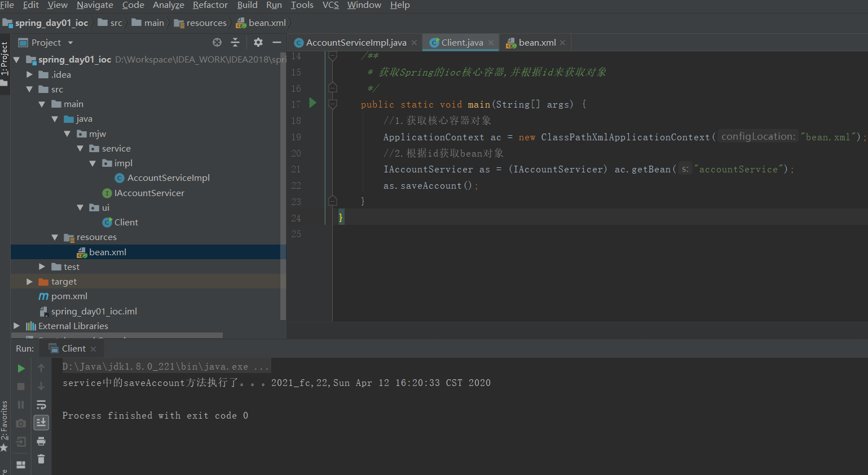Open Project panel settings gear
868x475 pixels.
pos(258,42)
